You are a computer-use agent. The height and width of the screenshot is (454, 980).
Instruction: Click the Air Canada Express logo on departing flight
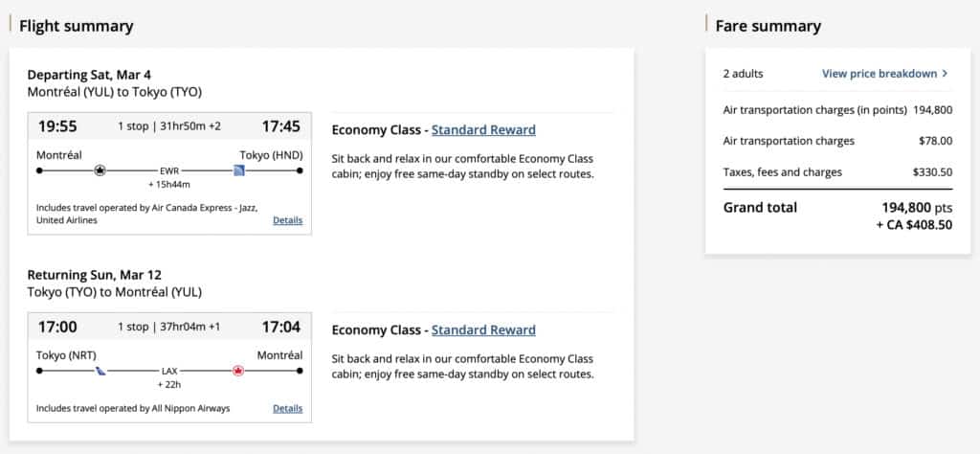pos(100,170)
